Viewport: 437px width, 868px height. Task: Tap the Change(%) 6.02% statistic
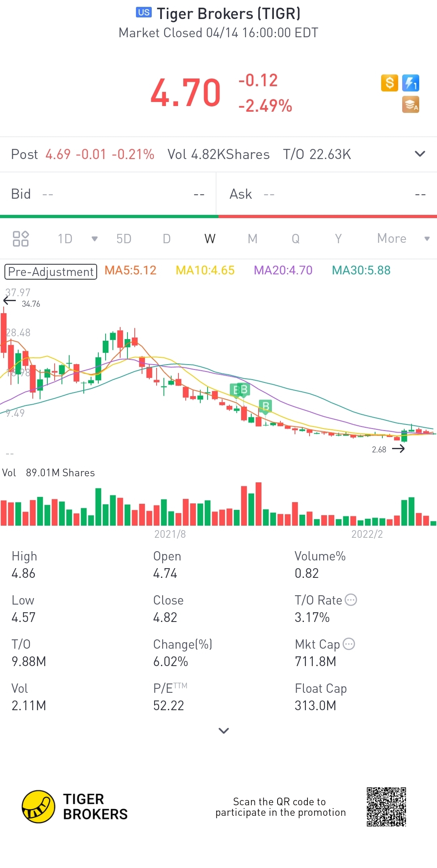tap(183, 653)
